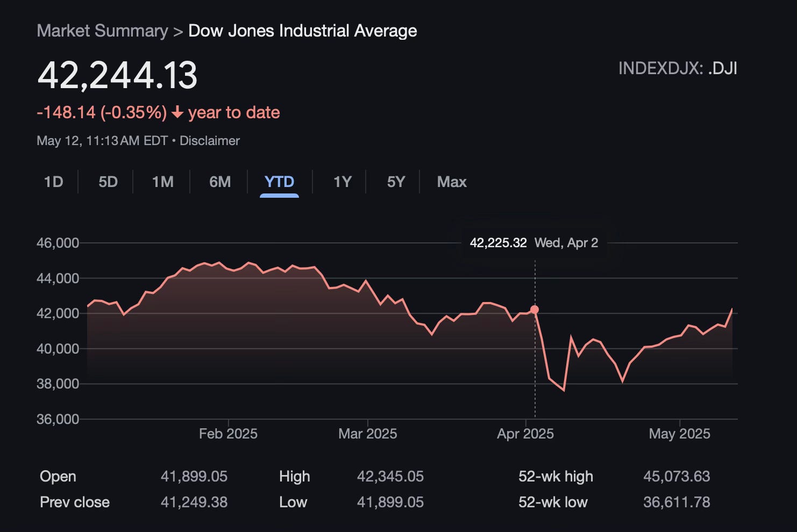Click the 44,000 y-axis label
797x532 pixels.
point(58,278)
